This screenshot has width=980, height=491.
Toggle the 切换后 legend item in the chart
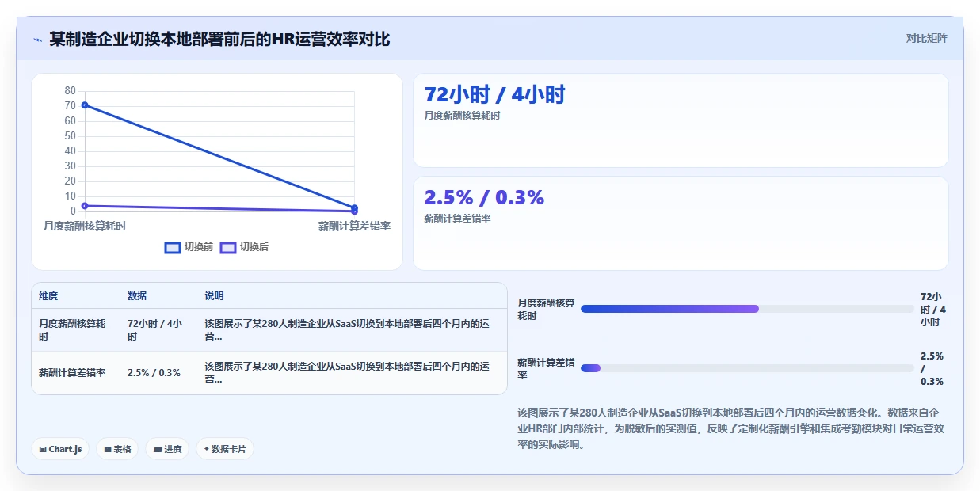244,247
